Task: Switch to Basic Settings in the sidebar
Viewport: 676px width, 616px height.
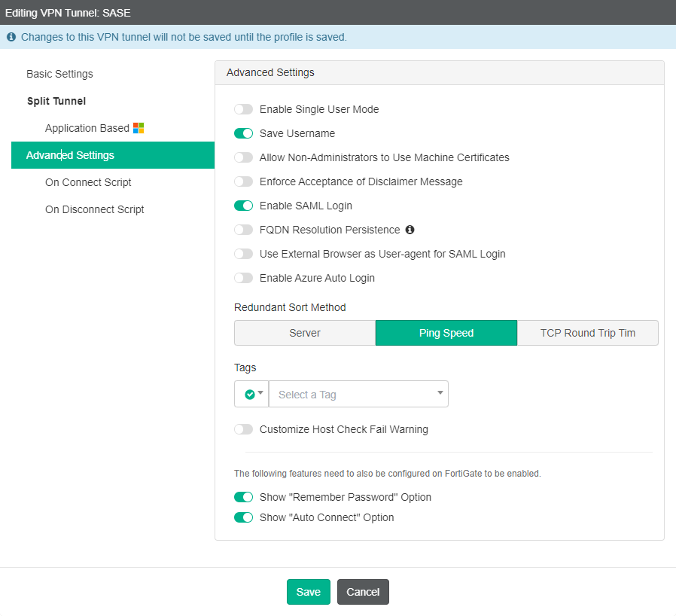Action: tap(59, 74)
